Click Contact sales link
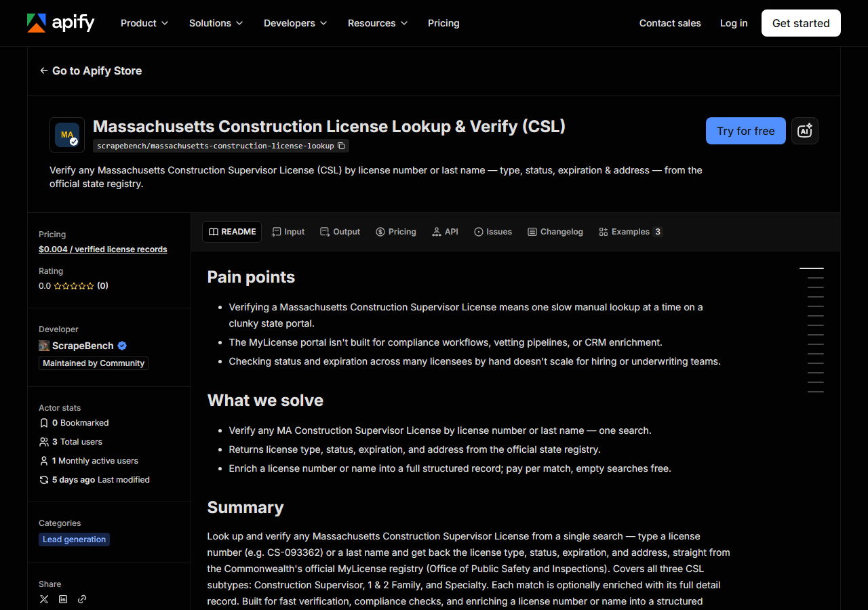The image size is (868, 610). [x=670, y=23]
